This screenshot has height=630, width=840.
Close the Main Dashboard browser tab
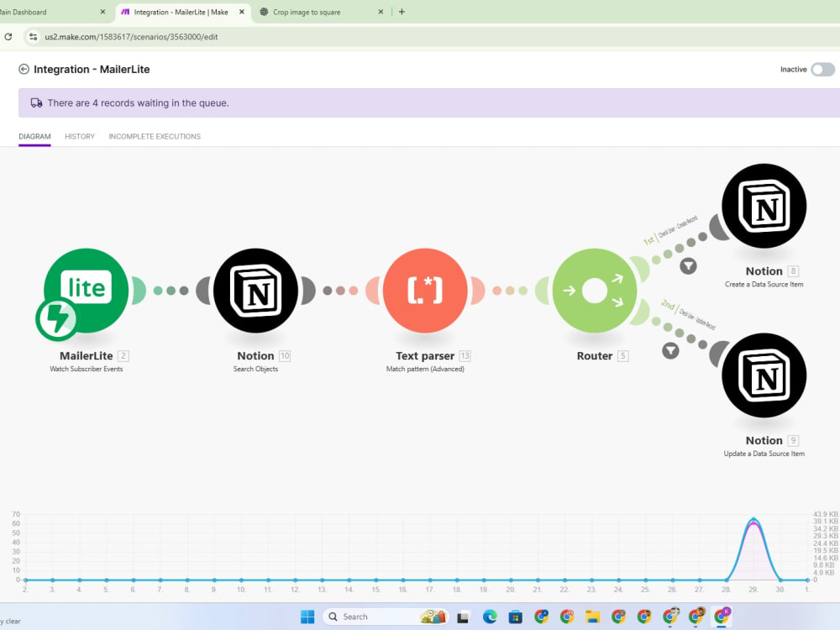tap(102, 12)
